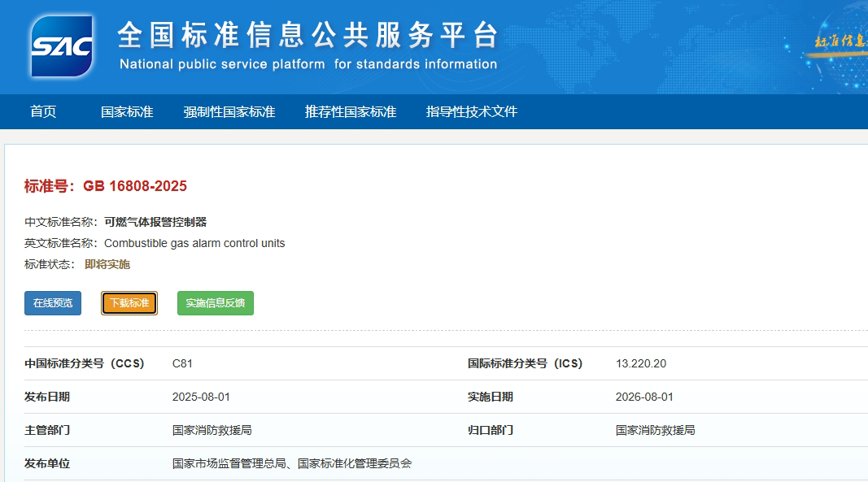The width and height of the screenshot is (868, 482).
Task: Click the 归口部门 value 国家消防救援局
Action: click(656, 430)
